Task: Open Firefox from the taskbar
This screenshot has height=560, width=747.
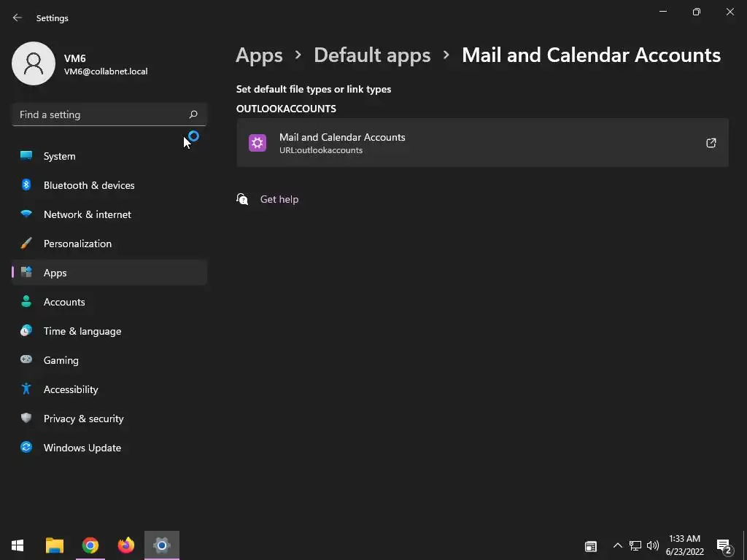Action: click(x=125, y=545)
